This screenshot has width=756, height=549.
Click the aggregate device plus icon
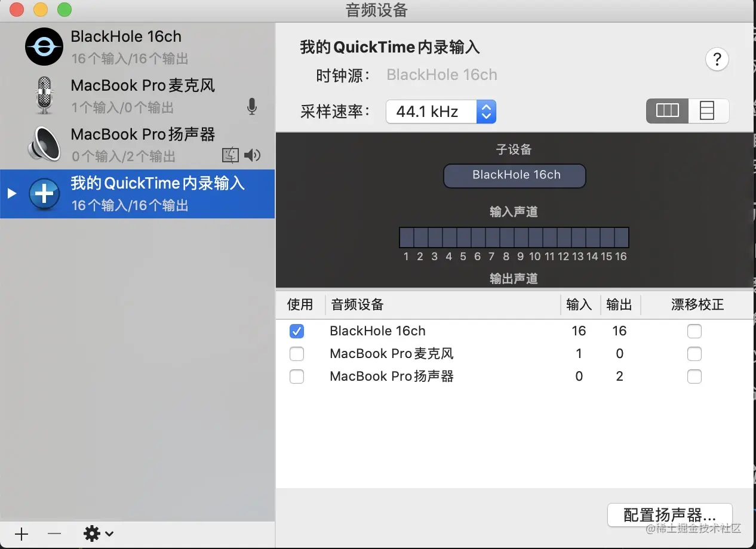tap(45, 194)
